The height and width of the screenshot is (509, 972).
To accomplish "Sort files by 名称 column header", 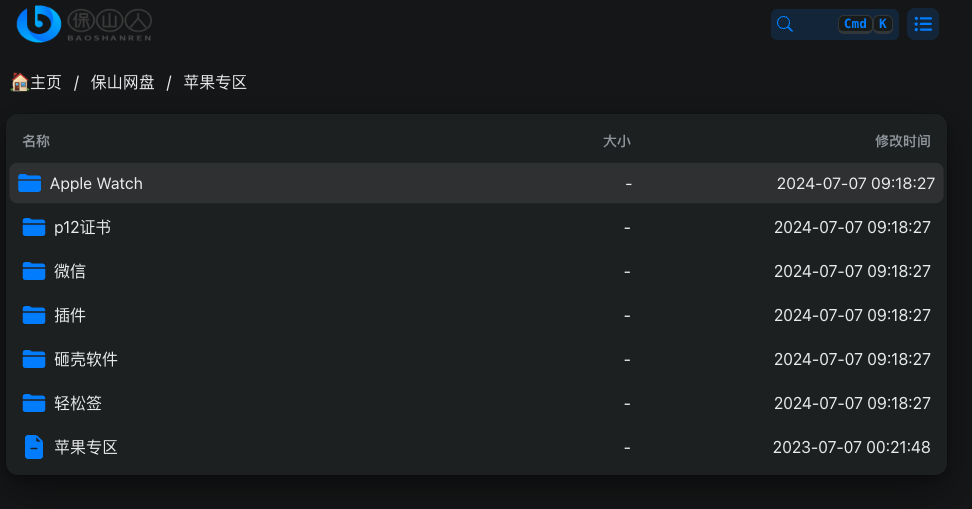I will click(36, 141).
